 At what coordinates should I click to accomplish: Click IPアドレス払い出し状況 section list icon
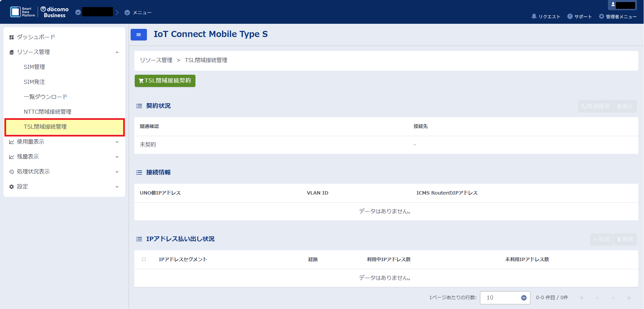coord(139,239)
